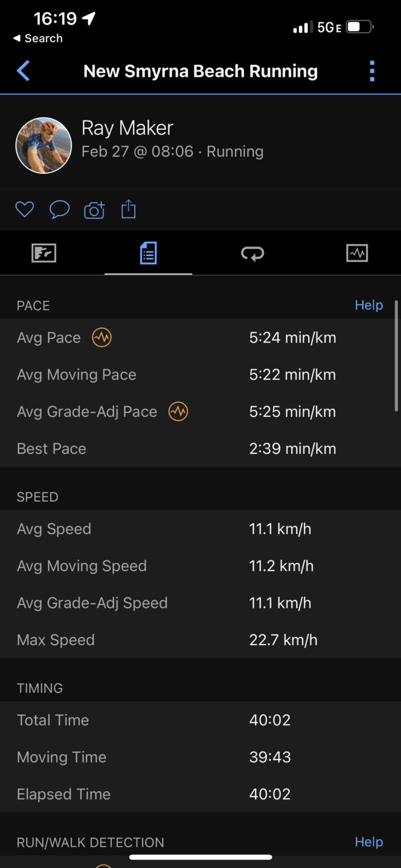
Task: Tap the orange icon beside Avg Pace
Action: tap(102, 338)
